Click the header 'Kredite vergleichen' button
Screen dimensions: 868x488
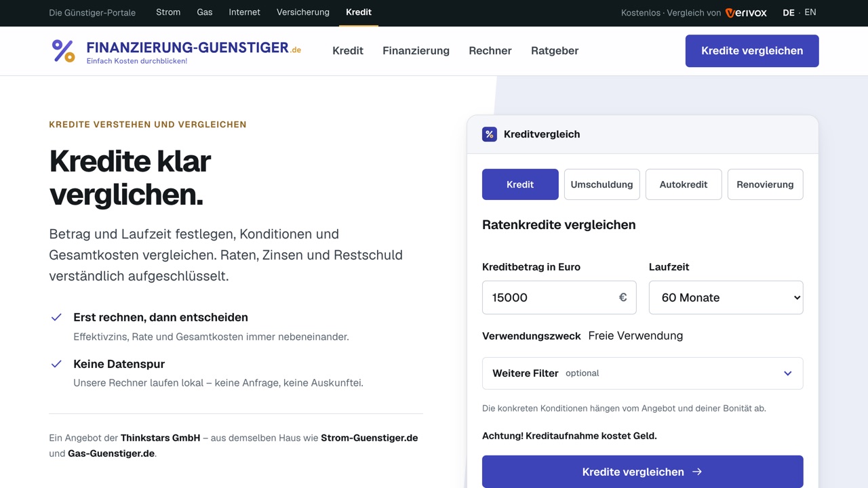pos(752,51)
